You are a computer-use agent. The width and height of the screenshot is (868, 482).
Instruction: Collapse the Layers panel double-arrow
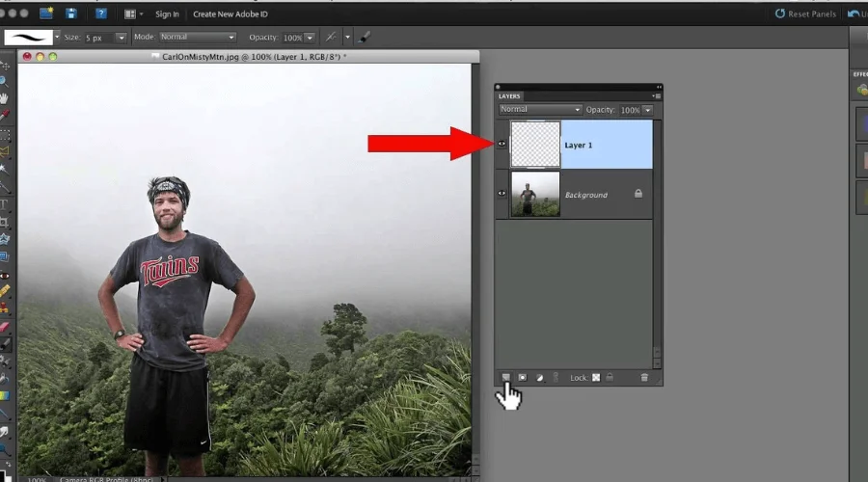tap(659, 87)
